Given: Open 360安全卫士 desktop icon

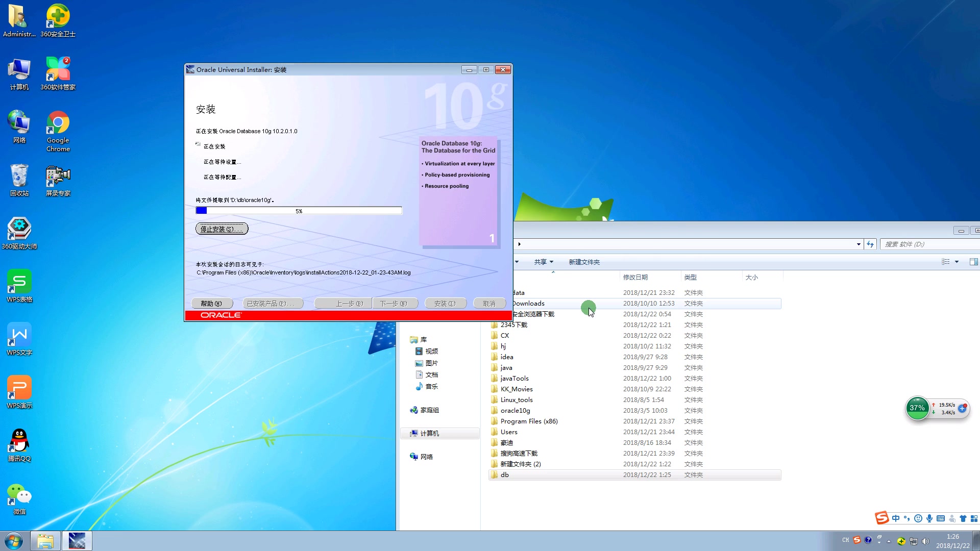Looking at the screenshot, I should (x=58, y=20).
